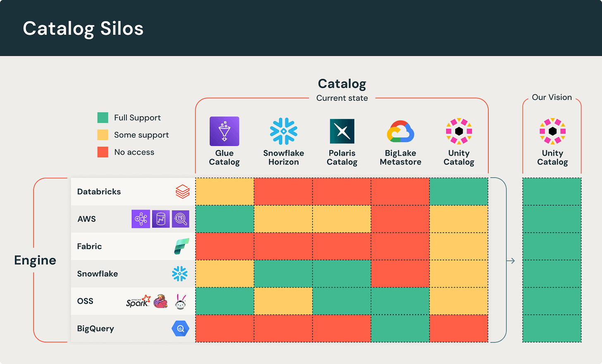Select Snowflake row Polaris Catalog green cell

click(x=342, y=274)
